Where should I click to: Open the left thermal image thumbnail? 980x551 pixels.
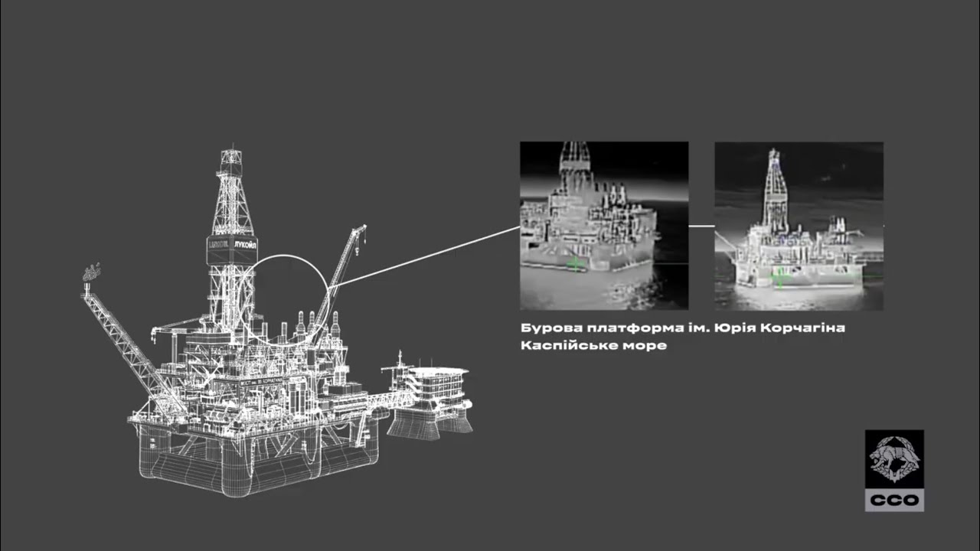click(x=604, y=226)
